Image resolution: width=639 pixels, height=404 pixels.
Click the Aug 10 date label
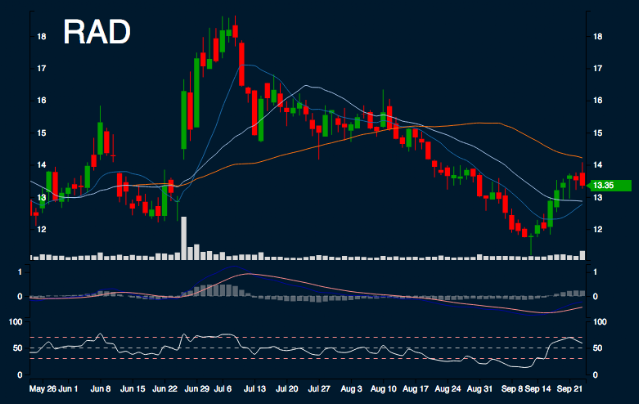point(383,389)
